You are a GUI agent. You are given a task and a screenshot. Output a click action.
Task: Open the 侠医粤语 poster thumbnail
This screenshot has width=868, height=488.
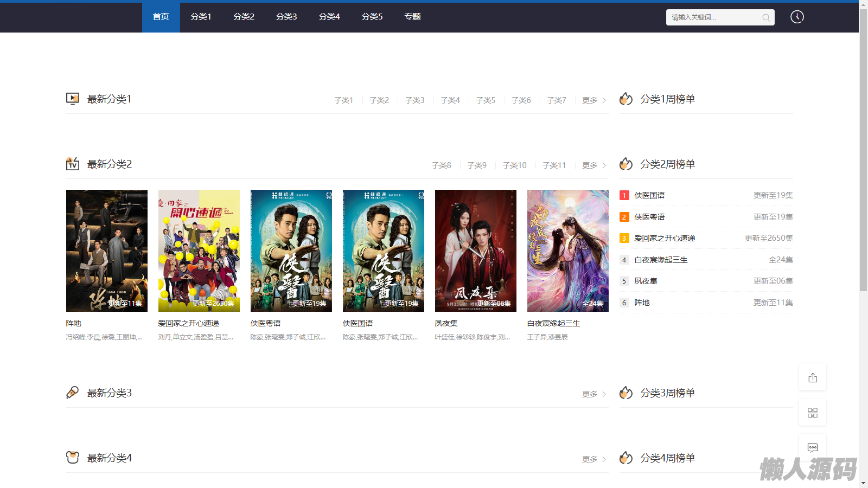click(x=291, y=251)
